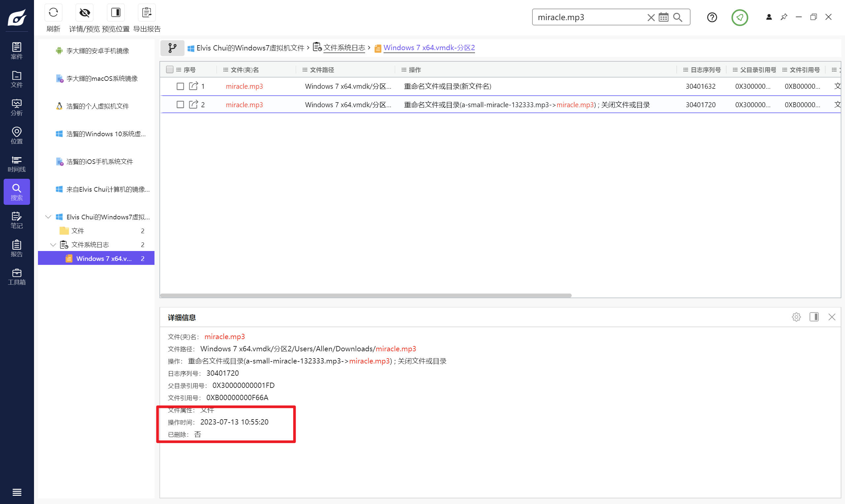Screen dimensions: 845x504
Task: Check the select-all header checkbox
Action: coord(170,70)
